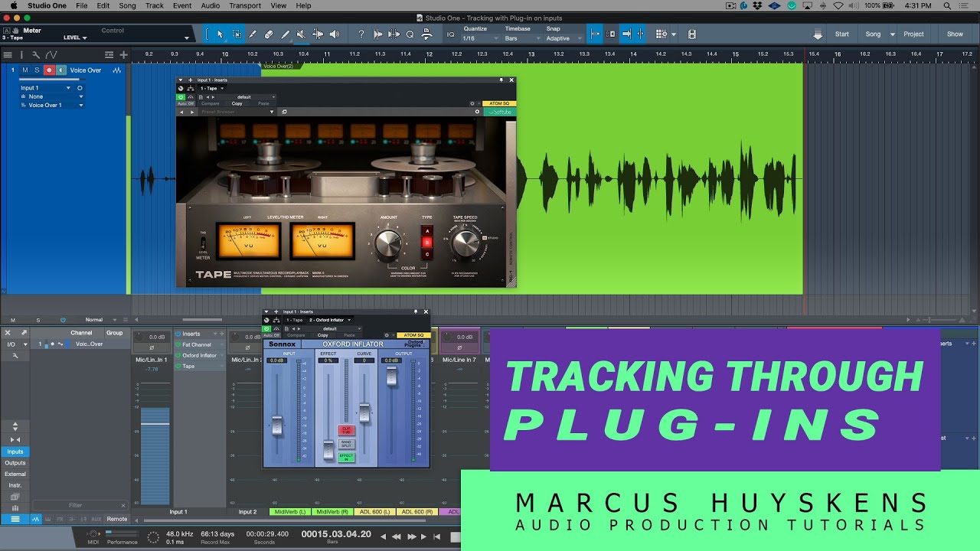This screenshot has height=551, width=980.
Task: Pin the Tape plug-in window
Action: coord(501,80)
